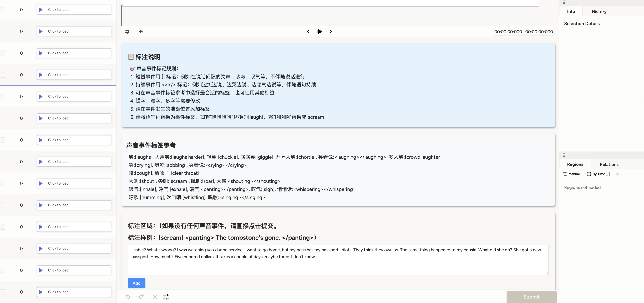Step backward with left chevron arrow
This screenshot has height=303, width=644.
click(x=308, y=32)
